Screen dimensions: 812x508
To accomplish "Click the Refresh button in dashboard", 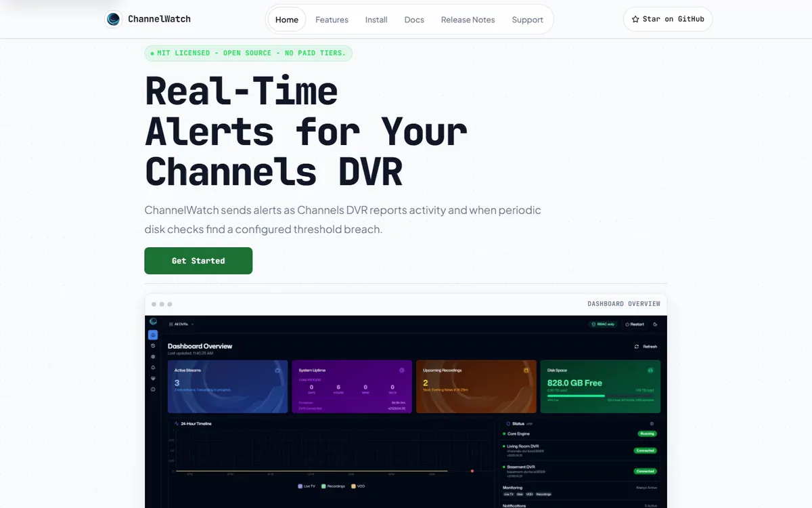I will coord(646,347).
